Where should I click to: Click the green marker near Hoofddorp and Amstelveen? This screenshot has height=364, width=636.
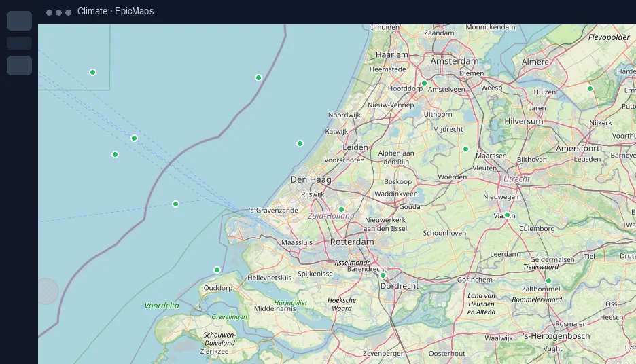click(424, 83)
